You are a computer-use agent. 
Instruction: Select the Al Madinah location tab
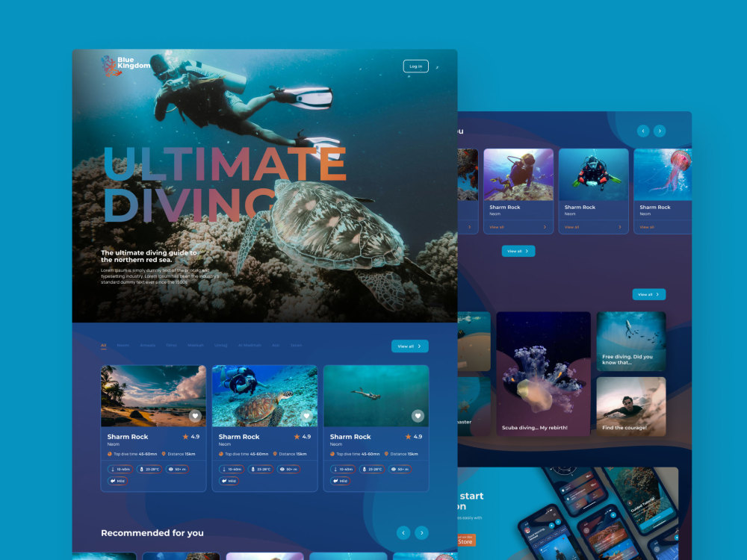click(x=249, y=345)
